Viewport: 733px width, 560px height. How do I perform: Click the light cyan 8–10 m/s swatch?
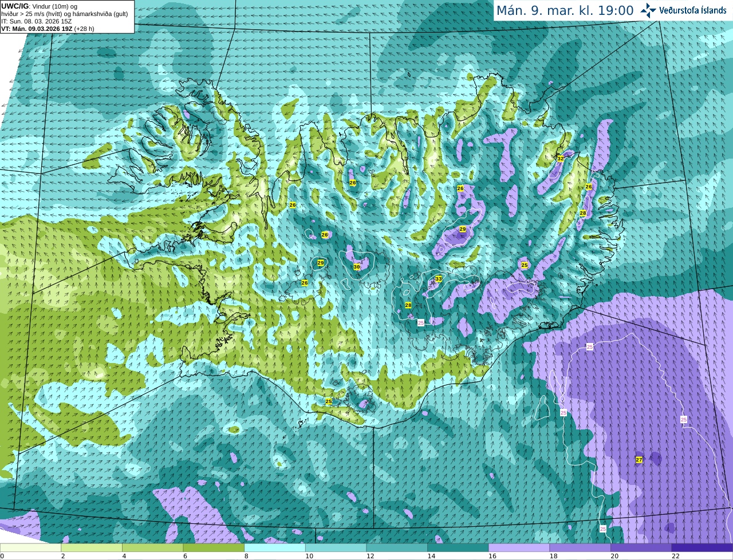click(x=275, y=548)
